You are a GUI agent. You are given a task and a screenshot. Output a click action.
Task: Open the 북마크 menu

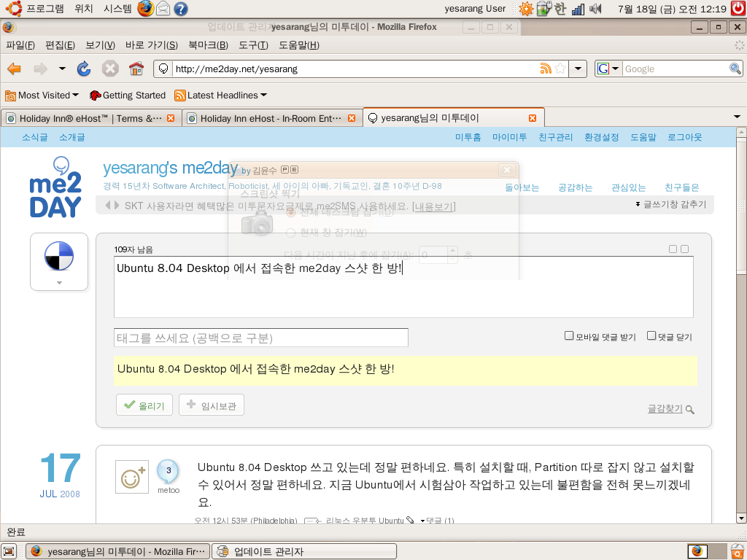pos(208,45)
